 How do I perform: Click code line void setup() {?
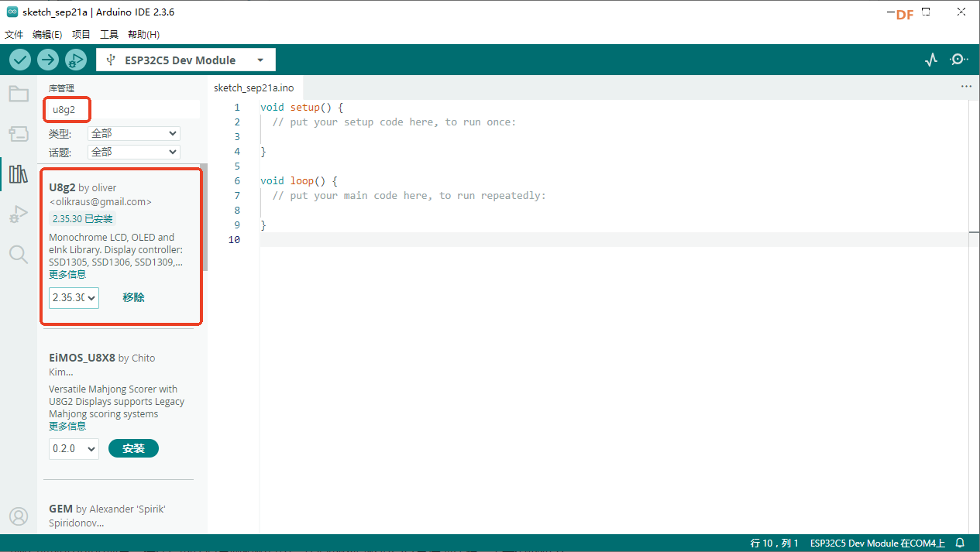301,107
